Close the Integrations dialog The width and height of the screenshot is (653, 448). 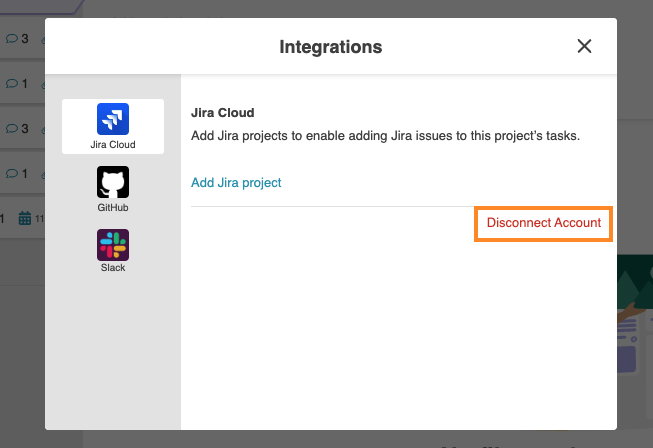(584, 46)
